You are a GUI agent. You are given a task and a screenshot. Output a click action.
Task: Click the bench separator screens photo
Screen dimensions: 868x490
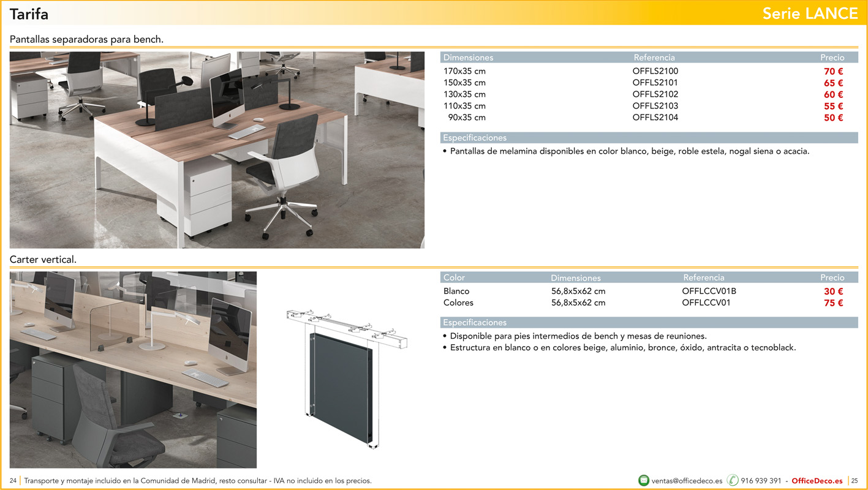pos(217,150)
